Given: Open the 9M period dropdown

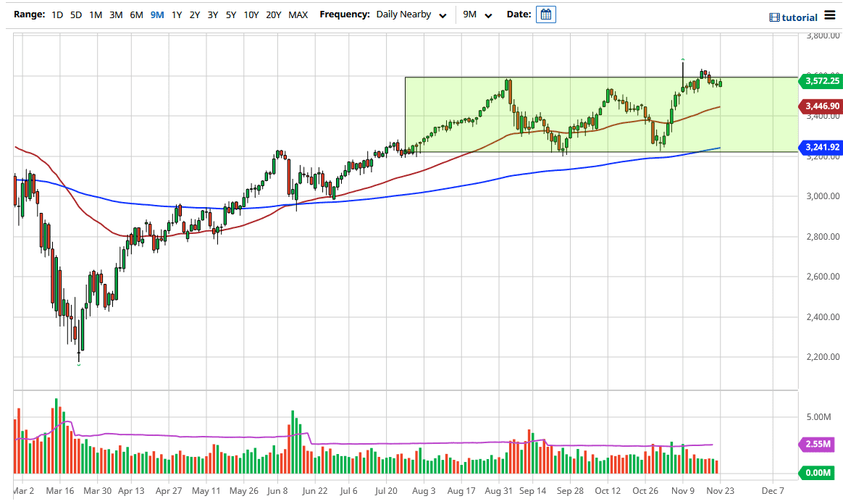Looking at the screenshot, I should pyautogui.click(x=477, y=15).
